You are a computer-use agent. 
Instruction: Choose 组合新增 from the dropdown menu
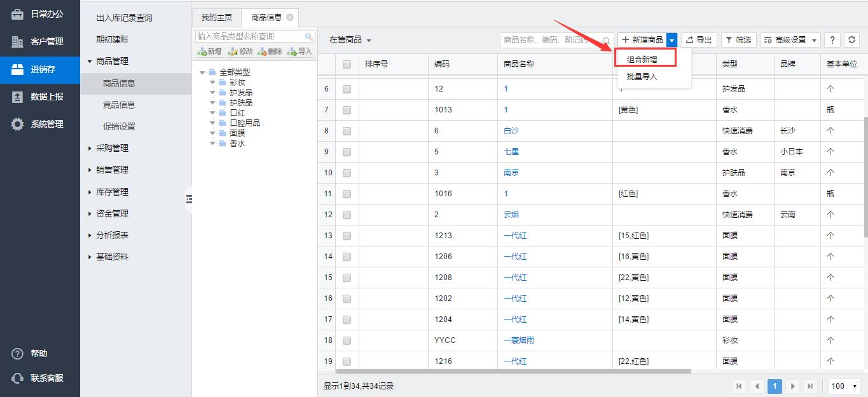[642, 59]
